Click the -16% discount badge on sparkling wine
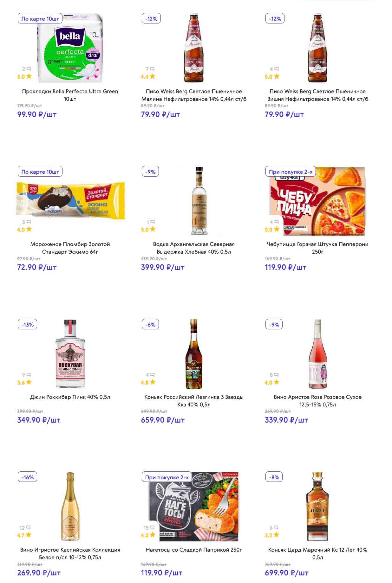The image size is (392, 583). [x=28, y=477]
